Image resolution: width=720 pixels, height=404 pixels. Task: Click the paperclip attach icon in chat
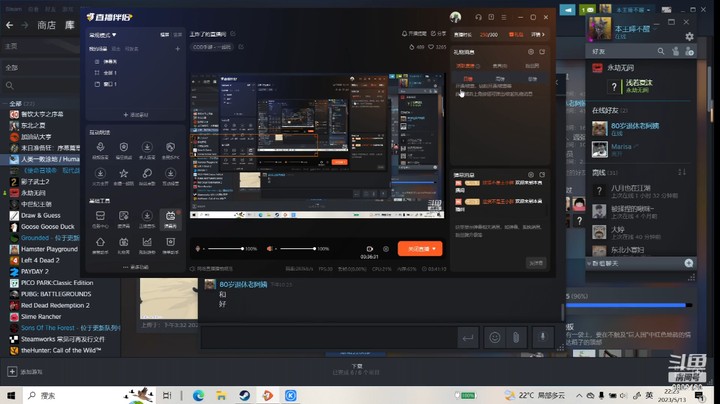point(516,337)
